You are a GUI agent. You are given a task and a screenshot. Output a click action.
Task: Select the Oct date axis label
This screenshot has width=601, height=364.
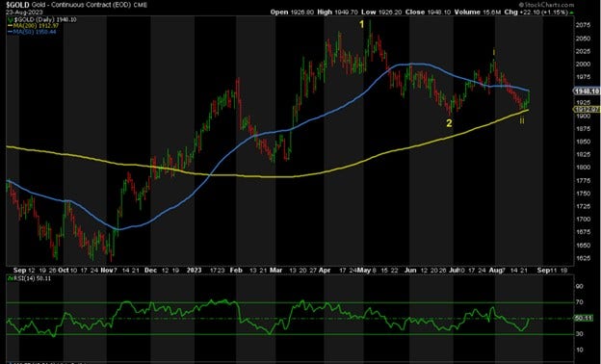click(63, 271)
